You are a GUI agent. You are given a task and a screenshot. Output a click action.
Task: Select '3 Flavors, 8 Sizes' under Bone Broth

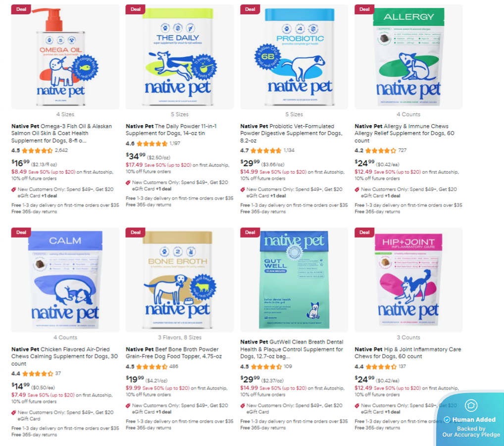pyautogui.click(x=180, y=338)
